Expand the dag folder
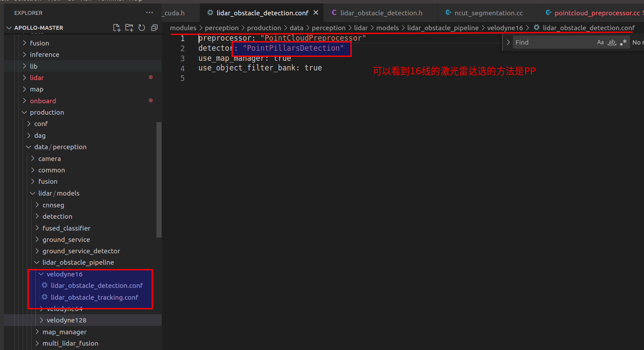Image resolution: width=644 pixels, height=350 pixels. (x=83, y=136)
